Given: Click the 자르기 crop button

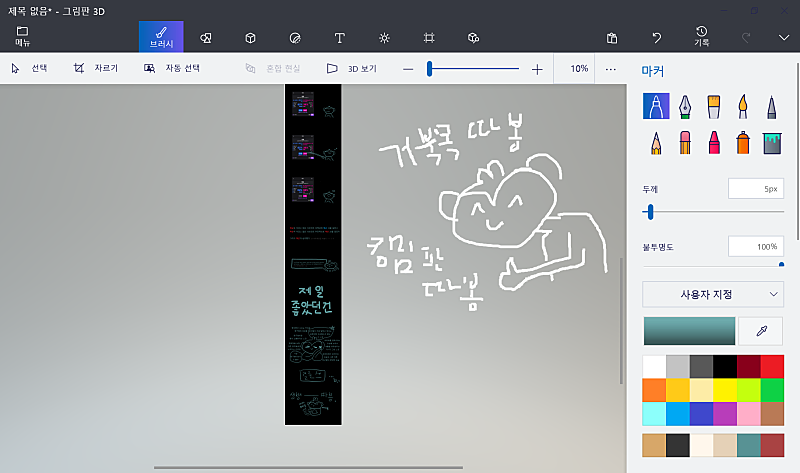Looking at the screenshot, I should tap(96, 68).
